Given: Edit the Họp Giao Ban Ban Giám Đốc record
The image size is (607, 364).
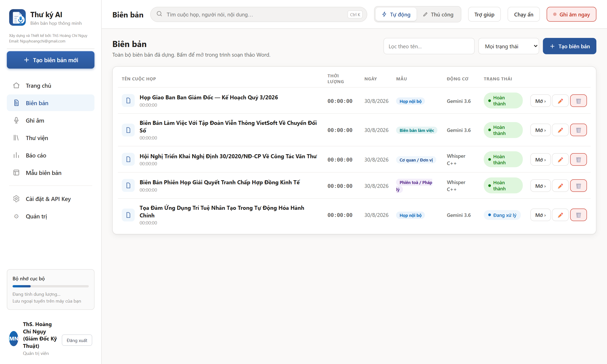Looking at the screenshot, I should (560, 101).
